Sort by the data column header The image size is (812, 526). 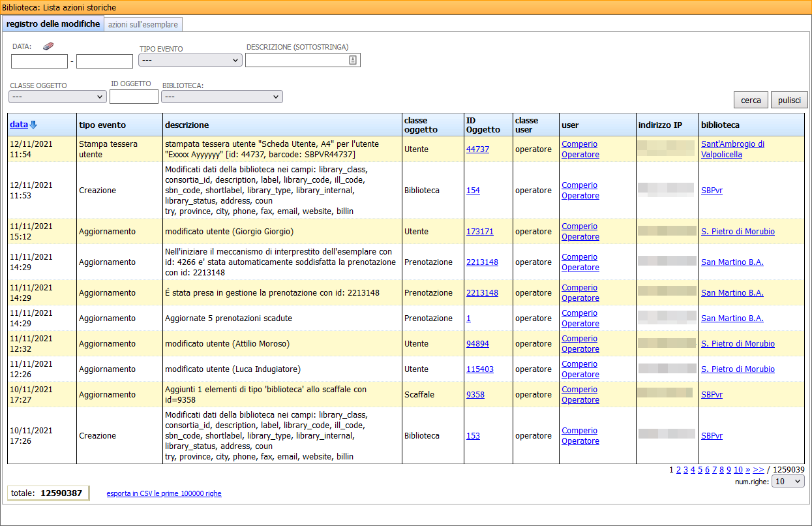pyautogui.click(x=18, y=125)
